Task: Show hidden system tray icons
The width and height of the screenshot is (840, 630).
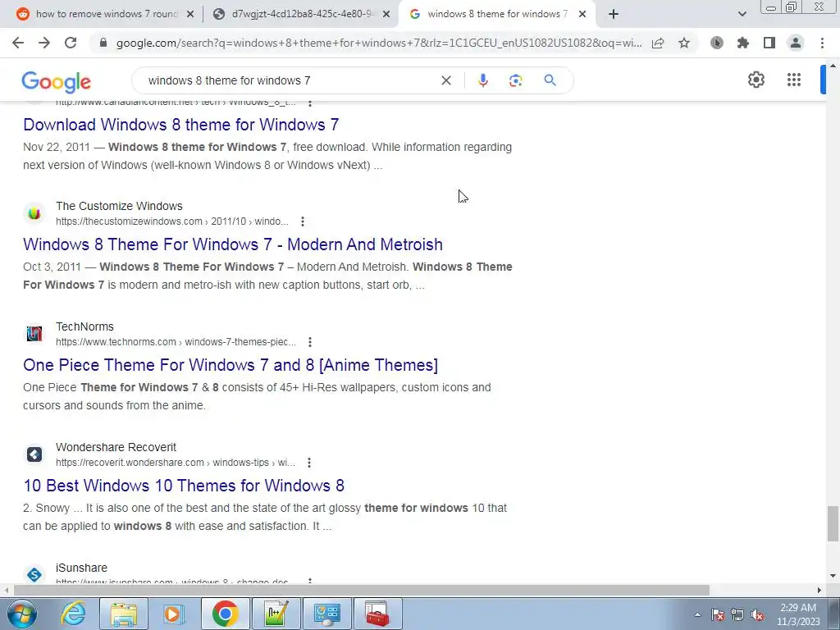Action: pyautogui.click(x=697, y=615)
